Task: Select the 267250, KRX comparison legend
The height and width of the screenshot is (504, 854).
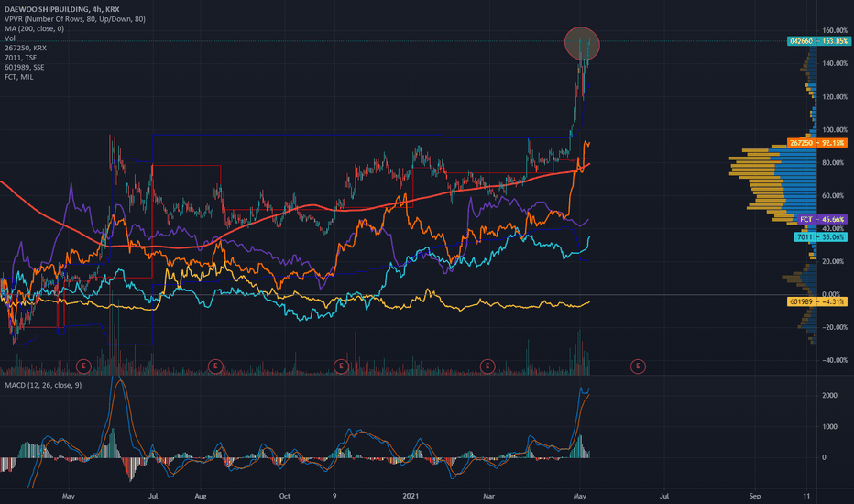Action: click(26, 48)
